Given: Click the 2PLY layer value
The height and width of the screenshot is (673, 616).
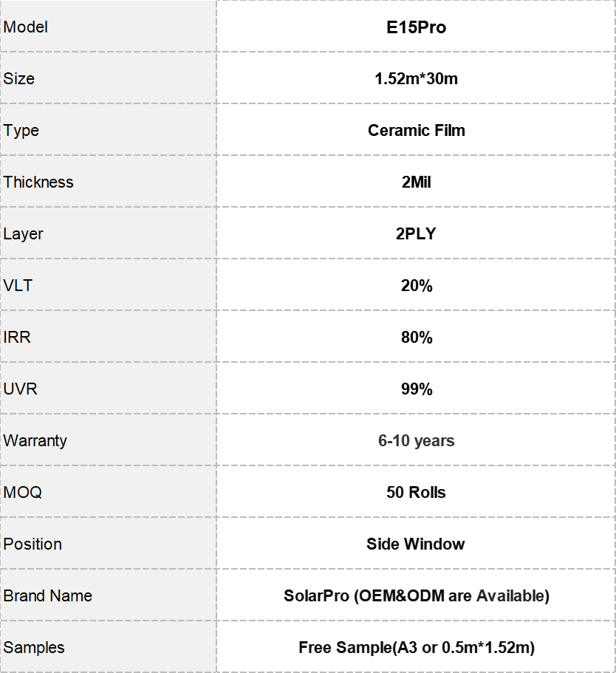Looking at the screenshot, I should pos(416,234).
